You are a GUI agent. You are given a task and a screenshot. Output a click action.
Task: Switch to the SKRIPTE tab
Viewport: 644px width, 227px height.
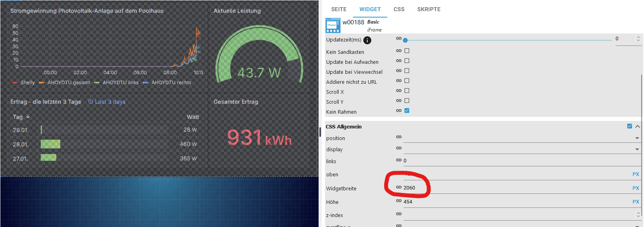tap(429, 9)
